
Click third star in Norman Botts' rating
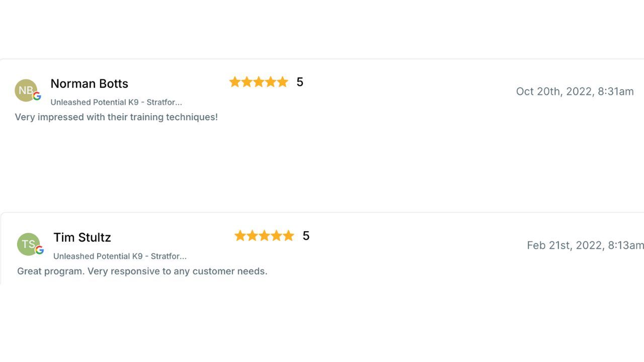click(x=259, y=82)
